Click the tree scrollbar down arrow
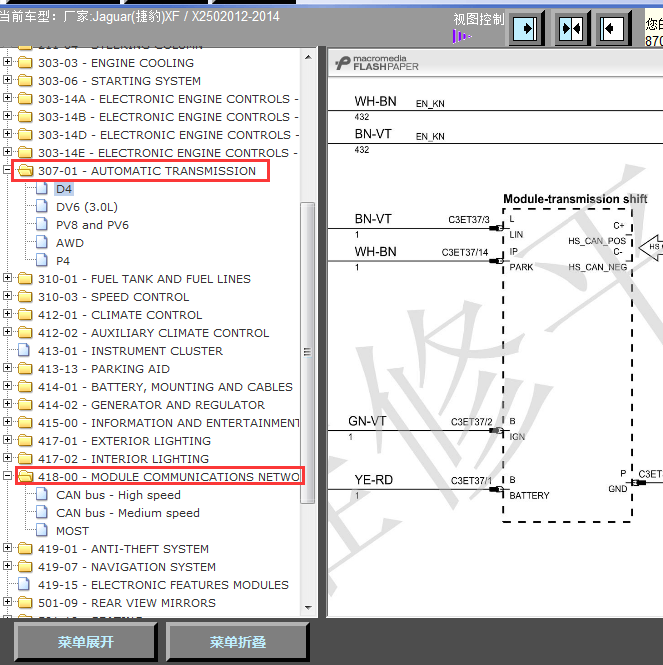The image size is (663, 665). [x=308, y=608]
